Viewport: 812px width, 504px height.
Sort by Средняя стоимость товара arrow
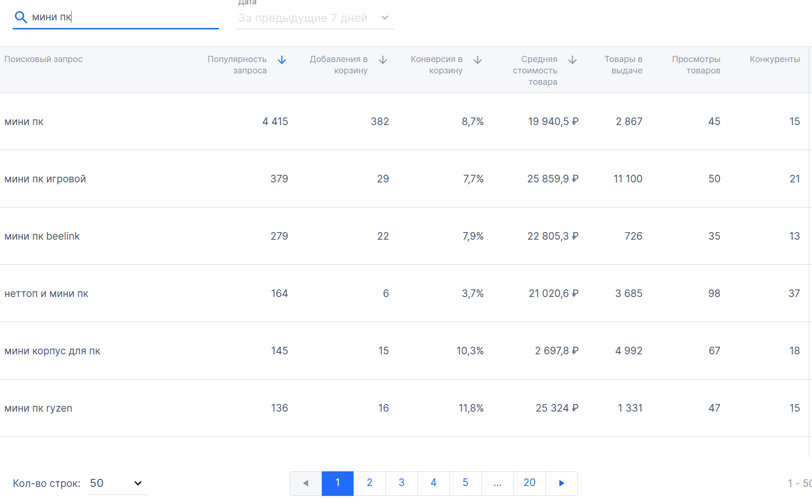(573, 60)
